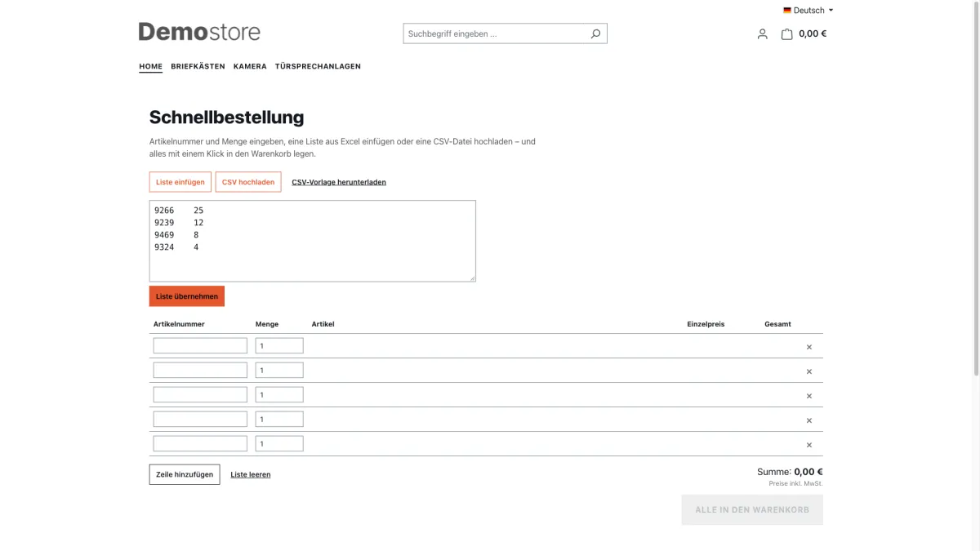The height and width of the screenshot is (551, 980).
Task: Focus the first row Artikelnummer field
Action: click(200, 346)
